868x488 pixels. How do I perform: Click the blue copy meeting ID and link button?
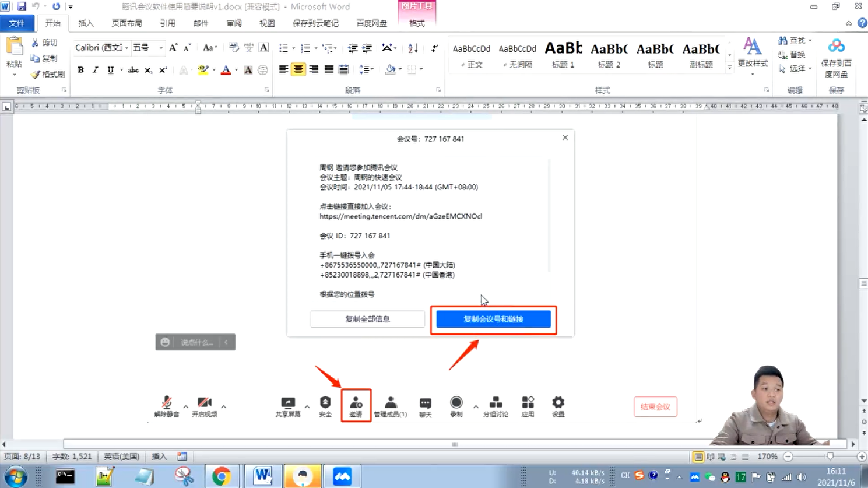pyautogui.click(x=493, y=319)
